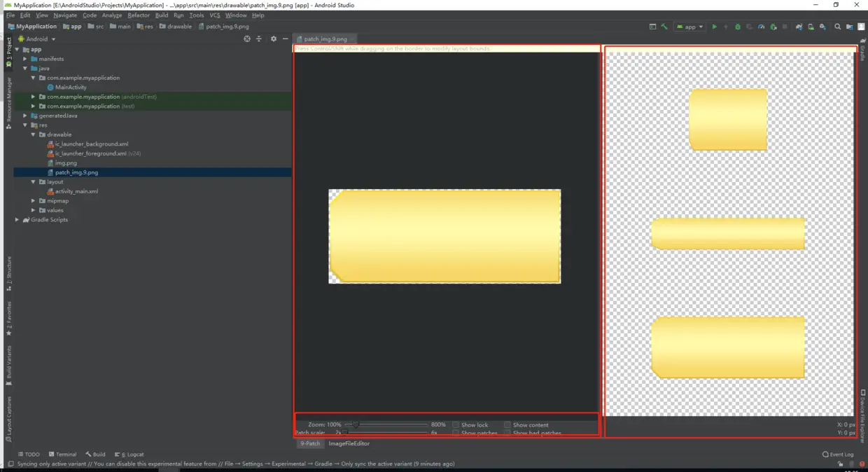Viewport: 868px width, 472px height.
Task: Enable the Show lock checkbox
Action: point(456,425)
